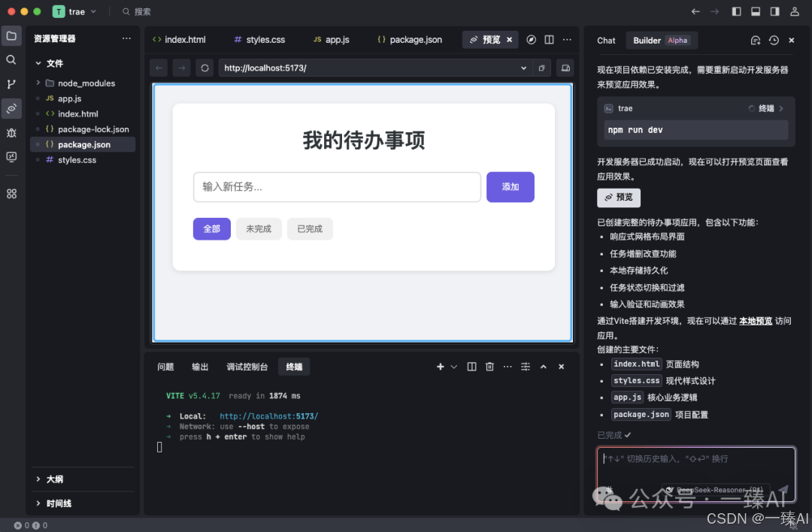Open the Extensions grid icon in sidebar
The width and height of the screenshot is (812, 532).
tap(11, 194)
